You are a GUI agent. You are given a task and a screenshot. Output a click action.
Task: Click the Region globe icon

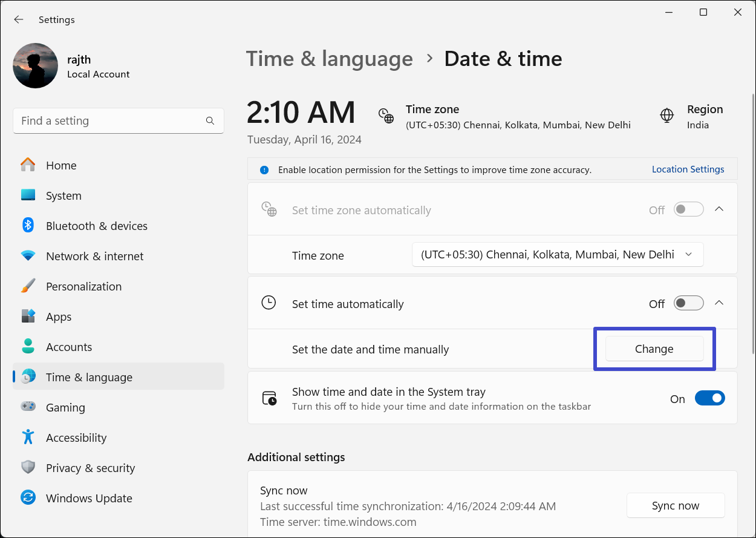click(x=667, y=115)
